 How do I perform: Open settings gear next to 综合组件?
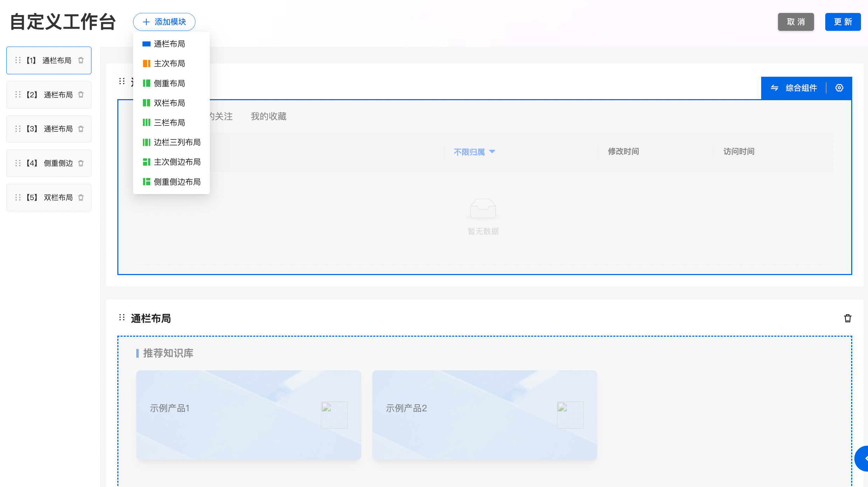839,88
